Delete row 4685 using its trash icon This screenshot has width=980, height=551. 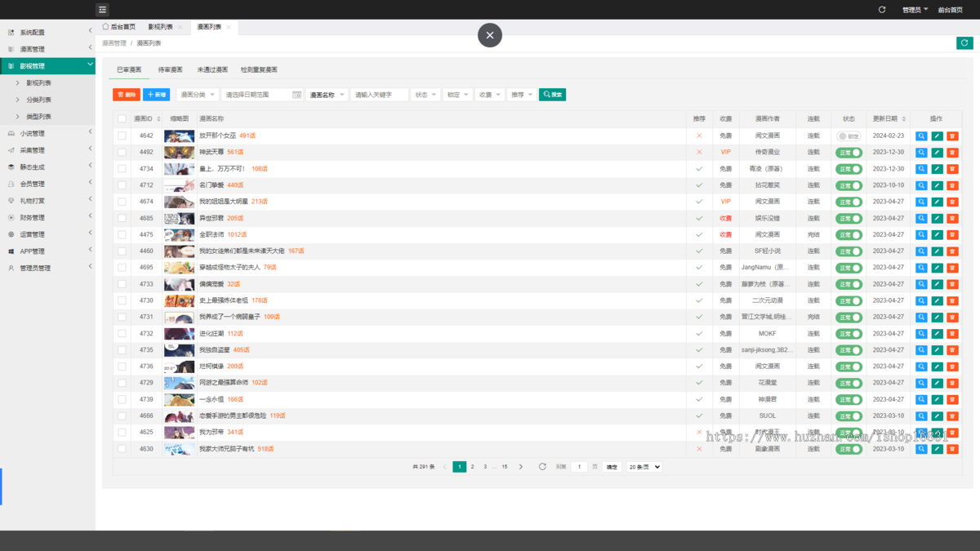(x=952, y=219)
